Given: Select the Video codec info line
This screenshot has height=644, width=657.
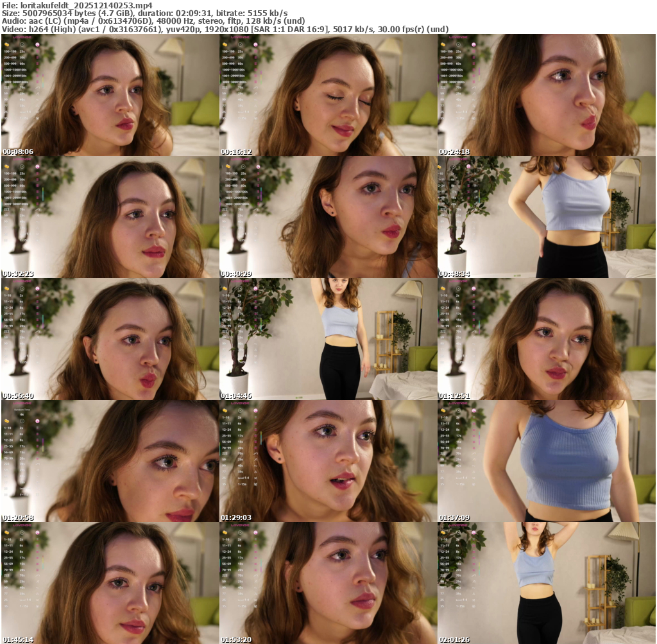Looking at the screenshot, I should [225, 30].
